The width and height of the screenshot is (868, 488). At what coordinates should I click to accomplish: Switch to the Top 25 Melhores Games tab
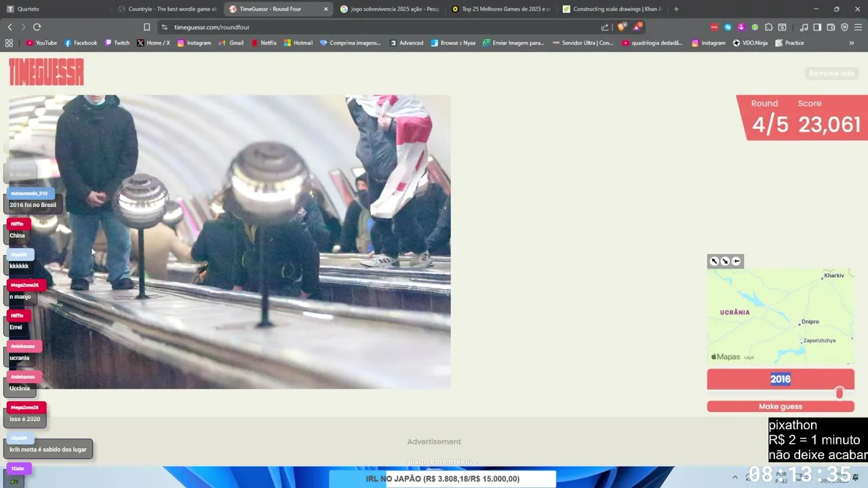[500, 9]
